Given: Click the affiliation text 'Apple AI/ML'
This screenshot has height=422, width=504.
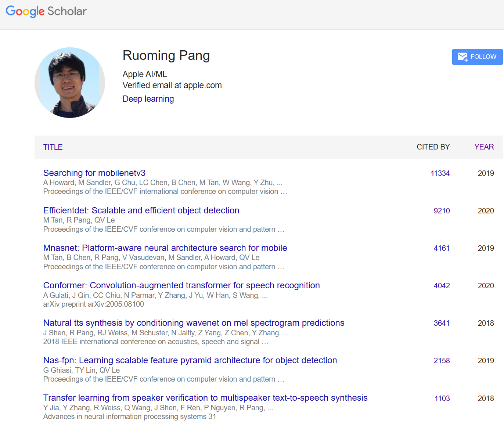Looking at the screenshot, I should point(145,74).
